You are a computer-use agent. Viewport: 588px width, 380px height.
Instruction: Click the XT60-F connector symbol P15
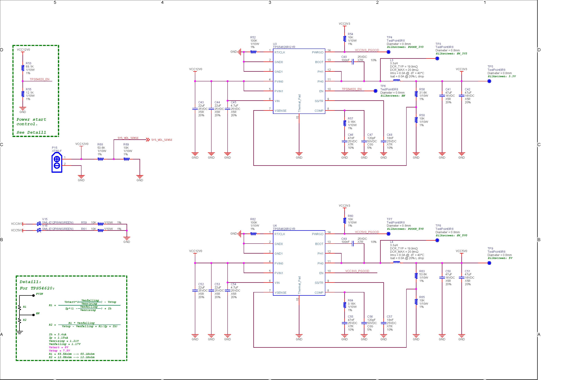(57, 162)
